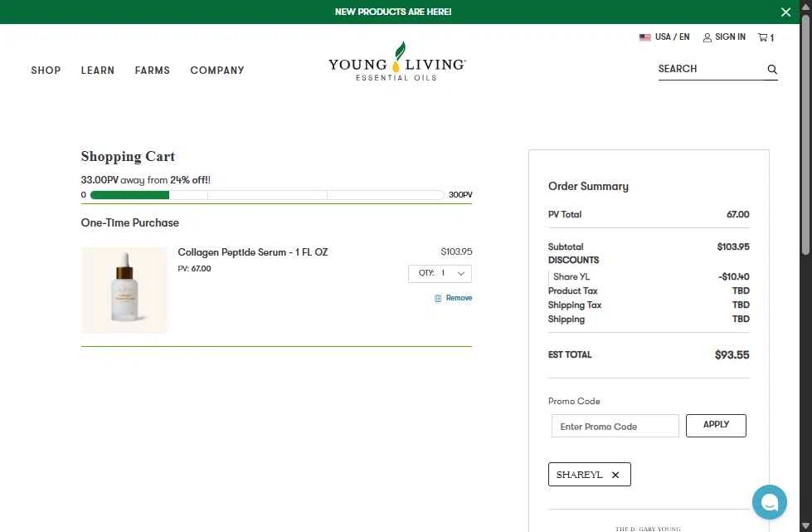
Task: Click the trash can remove icon
Action: pos(438,298)
